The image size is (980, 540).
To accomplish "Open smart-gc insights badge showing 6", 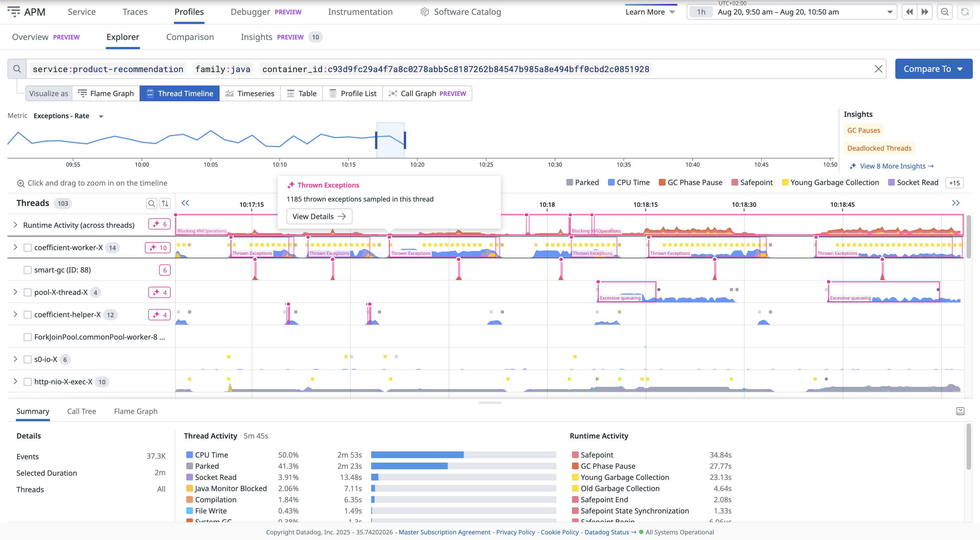I will click(x=165, y=270).
